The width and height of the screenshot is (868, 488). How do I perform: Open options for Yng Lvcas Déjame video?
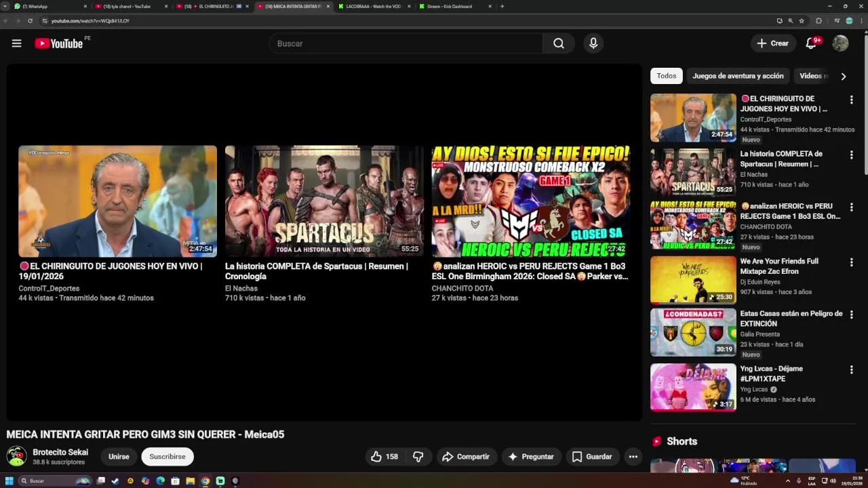pyautogui.click(x=851, y=369)
